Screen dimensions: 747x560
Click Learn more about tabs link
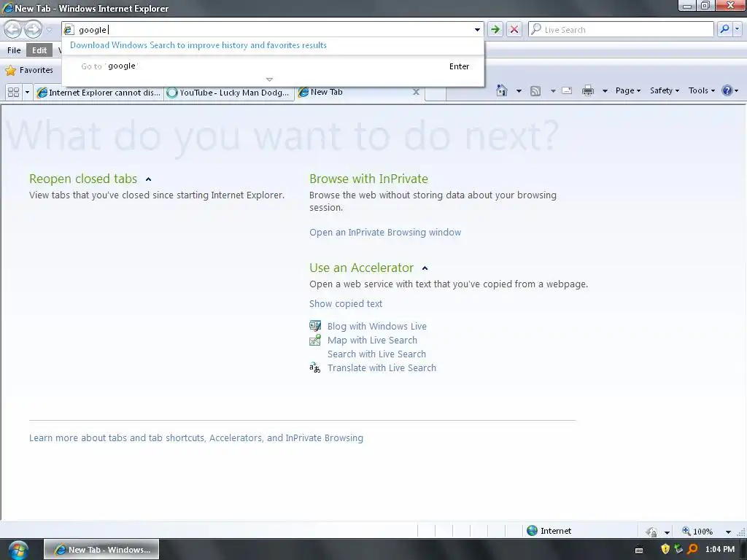(196, 438)
